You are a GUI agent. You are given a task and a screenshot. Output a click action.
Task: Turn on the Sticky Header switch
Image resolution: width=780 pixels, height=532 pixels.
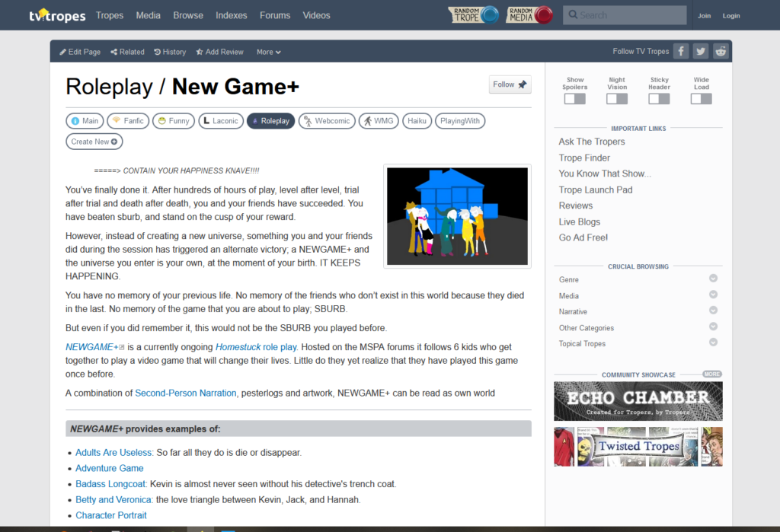(x=659, y=99)
